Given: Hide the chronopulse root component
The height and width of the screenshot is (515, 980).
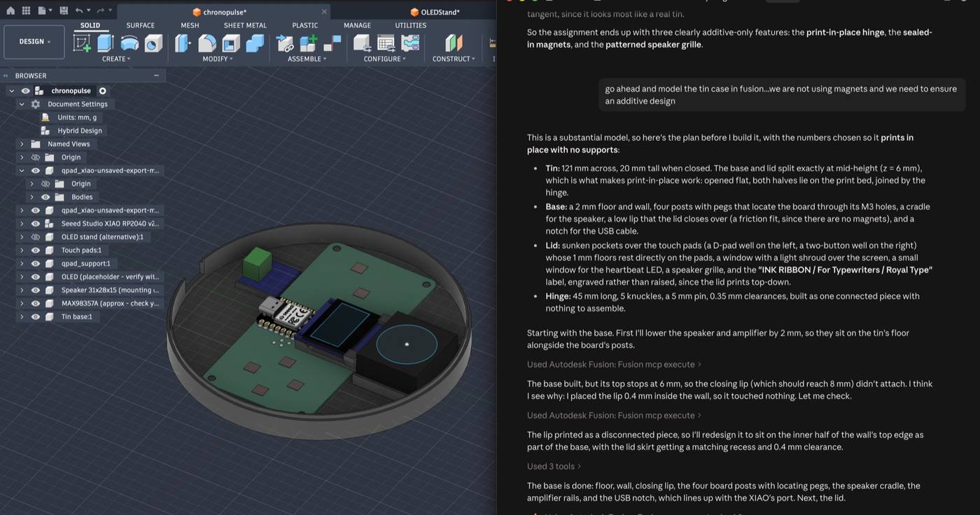Looking at the screenshot, I should (25, 91).
